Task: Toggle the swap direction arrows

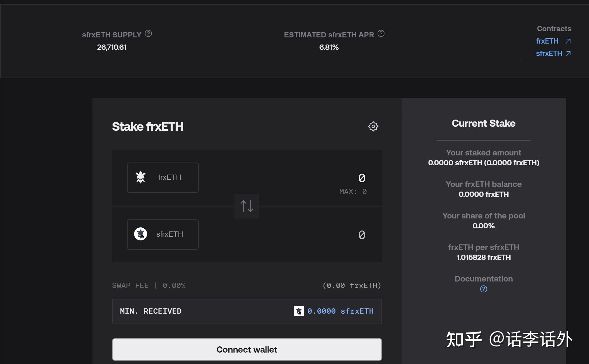Action: [x=247, y=206]
